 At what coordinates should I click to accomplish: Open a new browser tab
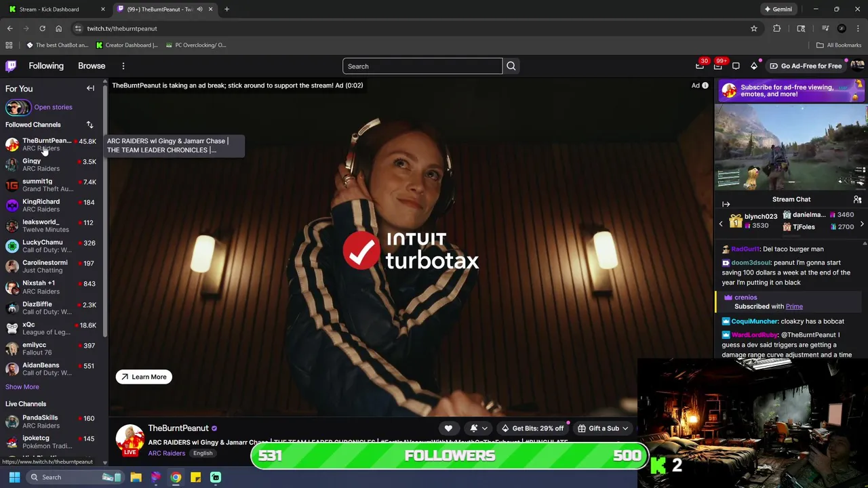click(x=226, y=9)
